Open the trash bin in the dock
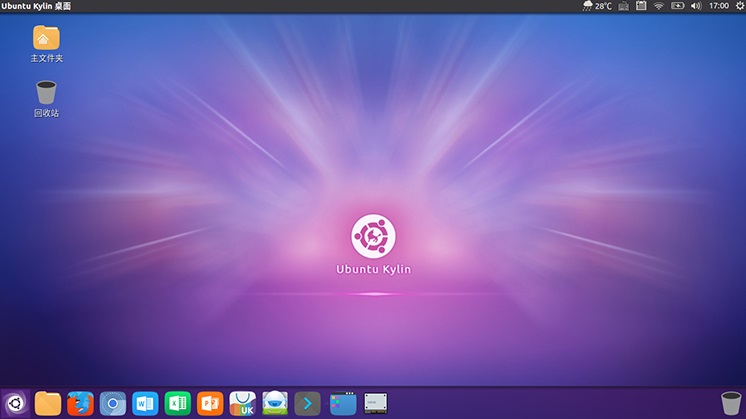Screen dimensions: 746x419 (x=731, y=403)
